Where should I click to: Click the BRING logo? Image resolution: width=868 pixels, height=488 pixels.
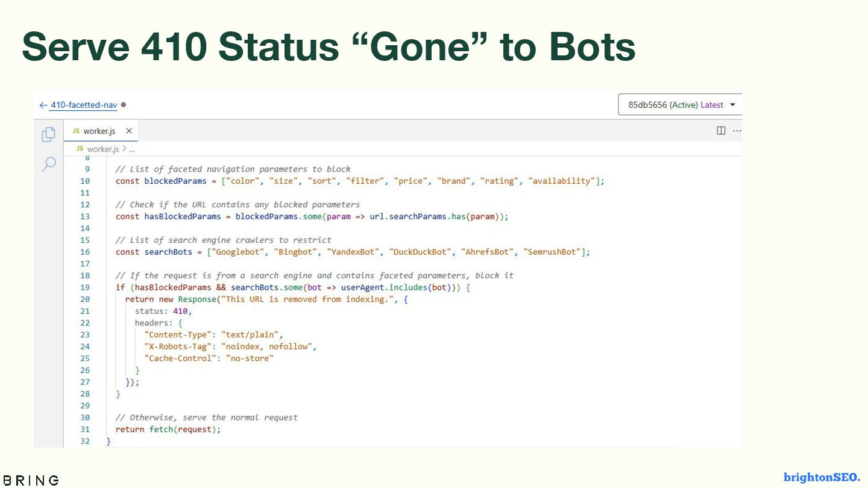31,480
